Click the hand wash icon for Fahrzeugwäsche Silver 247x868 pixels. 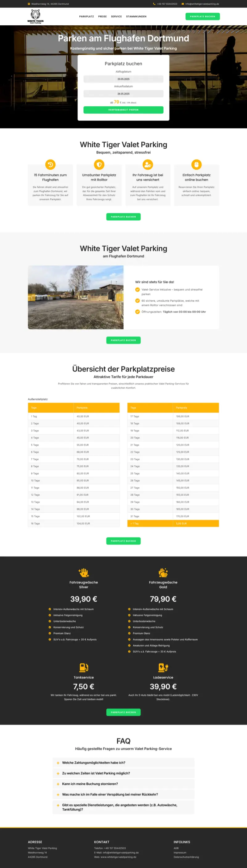coord(83,573)
